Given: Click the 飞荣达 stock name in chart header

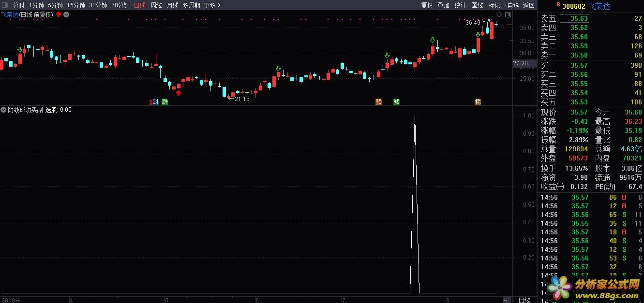Looking at the screenshot, I should pos(9,14).
